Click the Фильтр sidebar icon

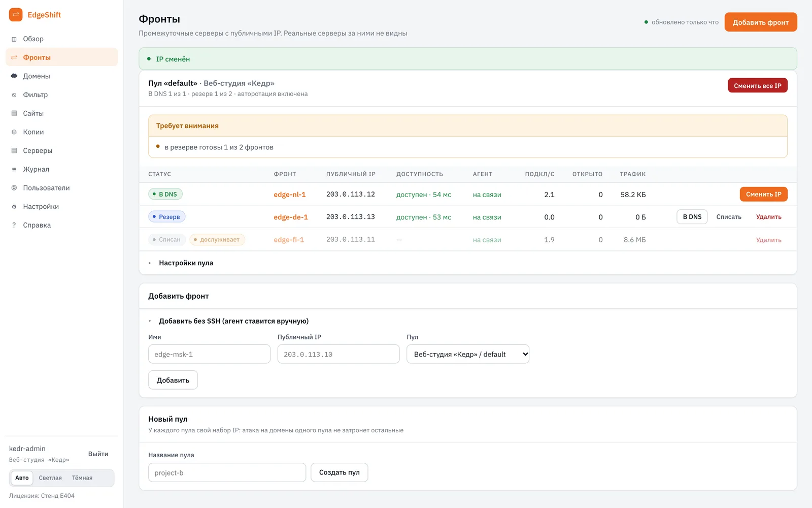click(14, 95)
